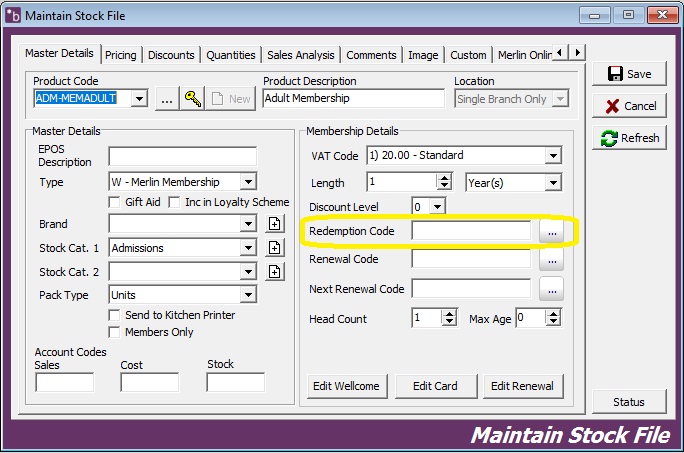Open the Year(s) unit dropdown

point(553,182)
